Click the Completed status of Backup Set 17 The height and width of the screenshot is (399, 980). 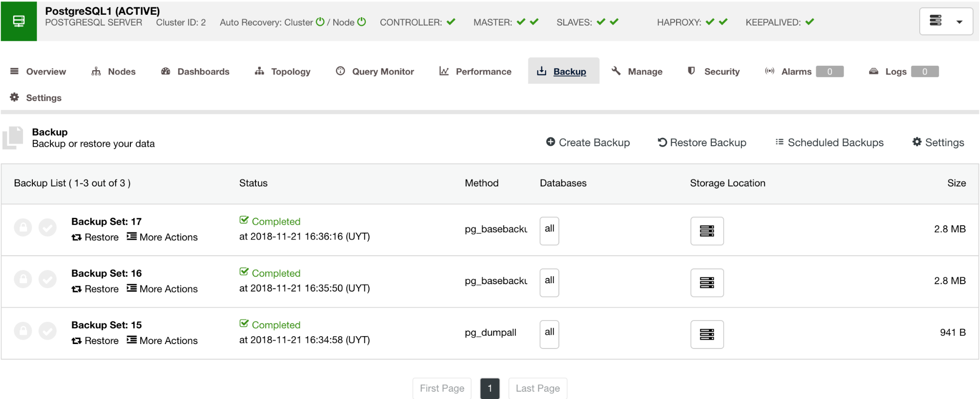[270, 221]
